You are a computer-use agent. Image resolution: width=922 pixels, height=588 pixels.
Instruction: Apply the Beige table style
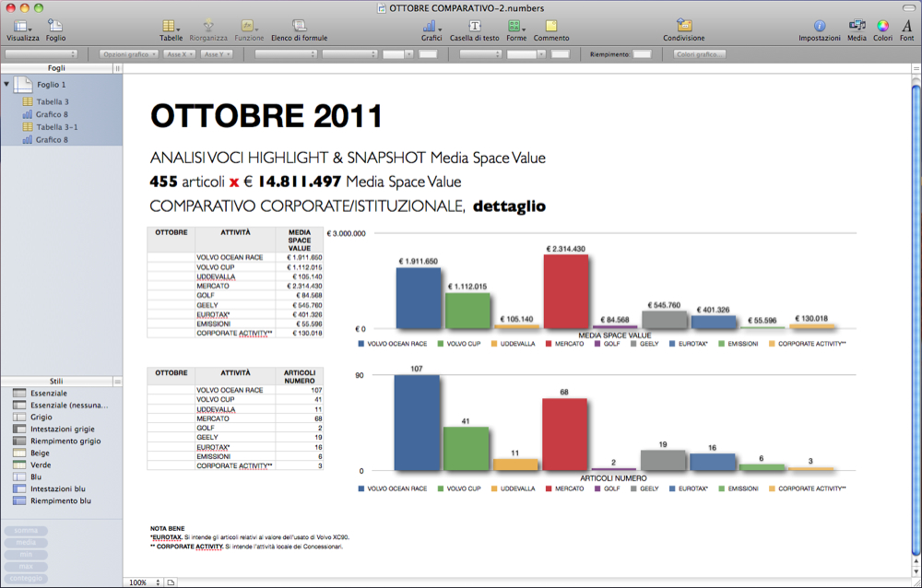point(41,453)
